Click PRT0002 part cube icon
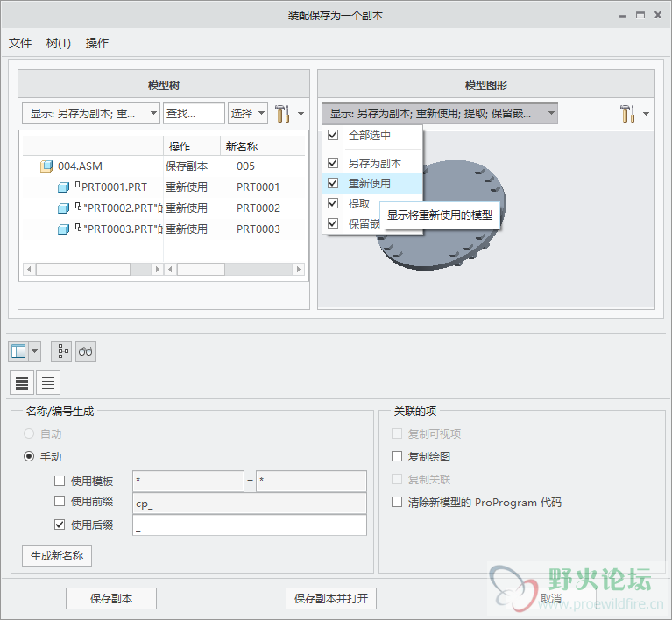The width and height of the screenshot is (672, 620). pyautogui.click(x=63, y=208)
